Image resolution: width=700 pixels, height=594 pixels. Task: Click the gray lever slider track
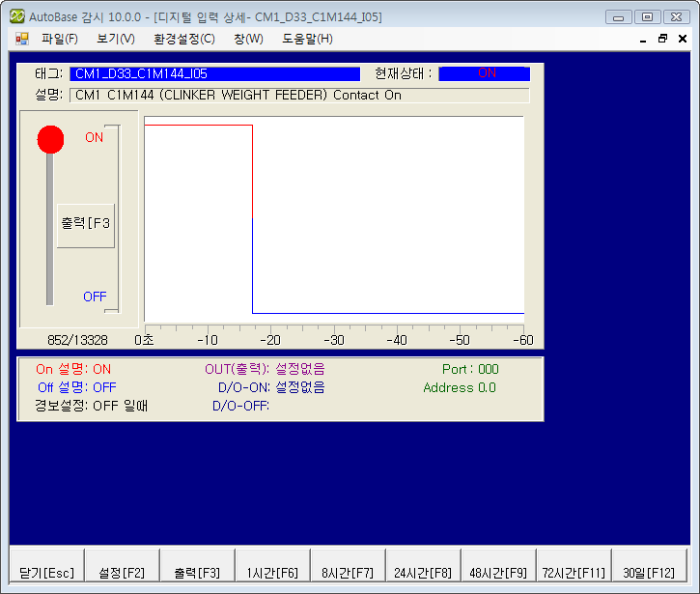(x=50, y=230)
